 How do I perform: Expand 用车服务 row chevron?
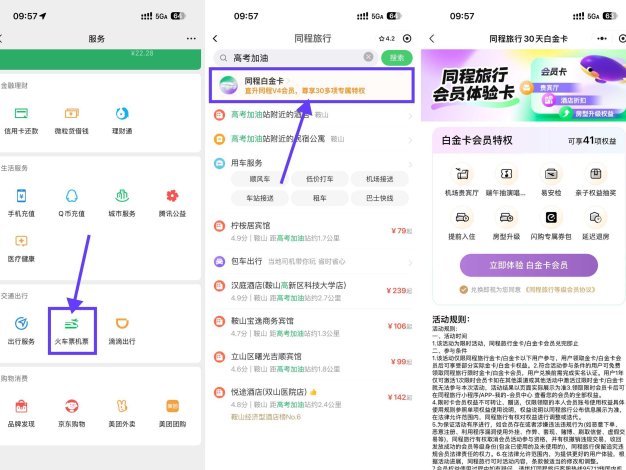click(411, 163)
